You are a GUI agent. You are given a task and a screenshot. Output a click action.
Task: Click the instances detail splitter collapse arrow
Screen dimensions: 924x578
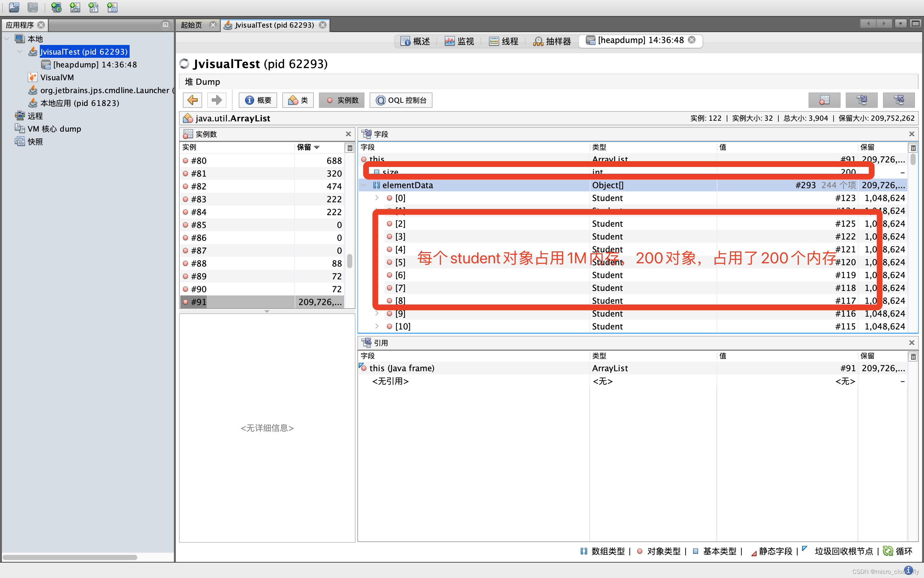267,311
